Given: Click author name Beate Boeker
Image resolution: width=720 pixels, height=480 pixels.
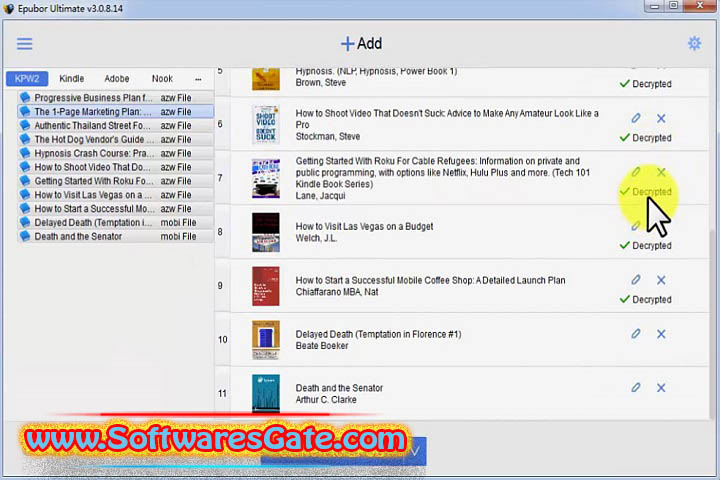Looking at the screenshot, I should click(322, 345).
